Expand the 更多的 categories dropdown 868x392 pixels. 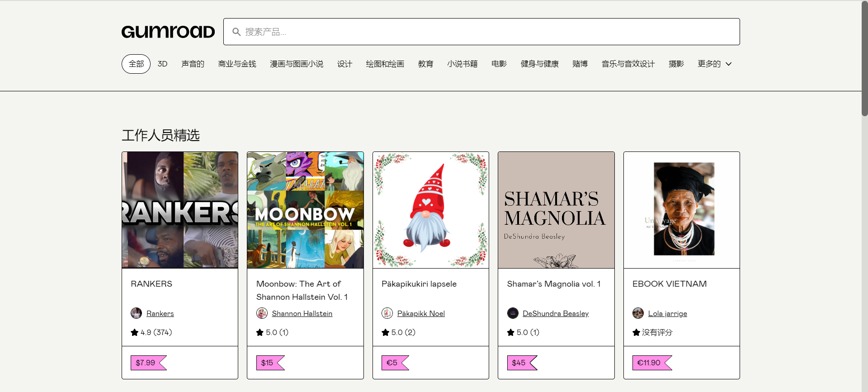(x=714, y=64)
